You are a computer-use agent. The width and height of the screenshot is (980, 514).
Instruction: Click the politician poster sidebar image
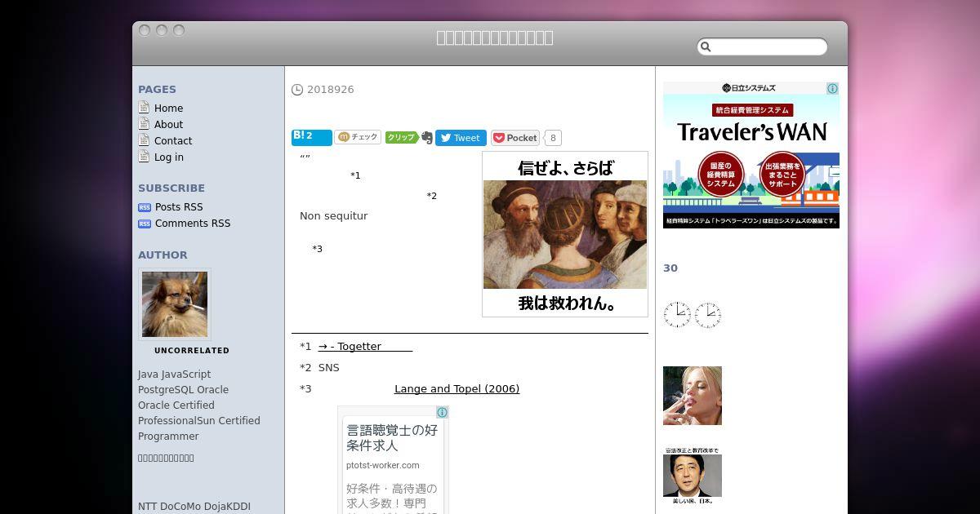click(693, 476)
